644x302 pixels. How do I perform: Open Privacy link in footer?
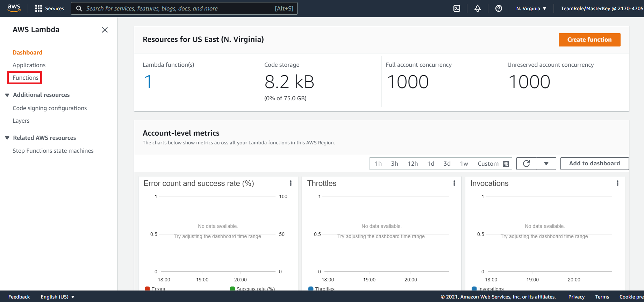[577, 297]
